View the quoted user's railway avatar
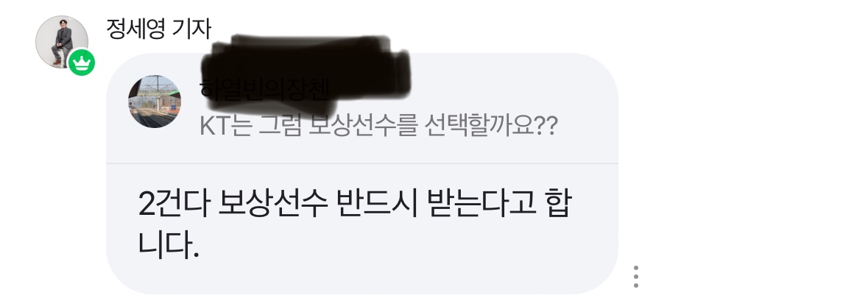Viewport: 868px width, 298px height. tap(155, 102)
